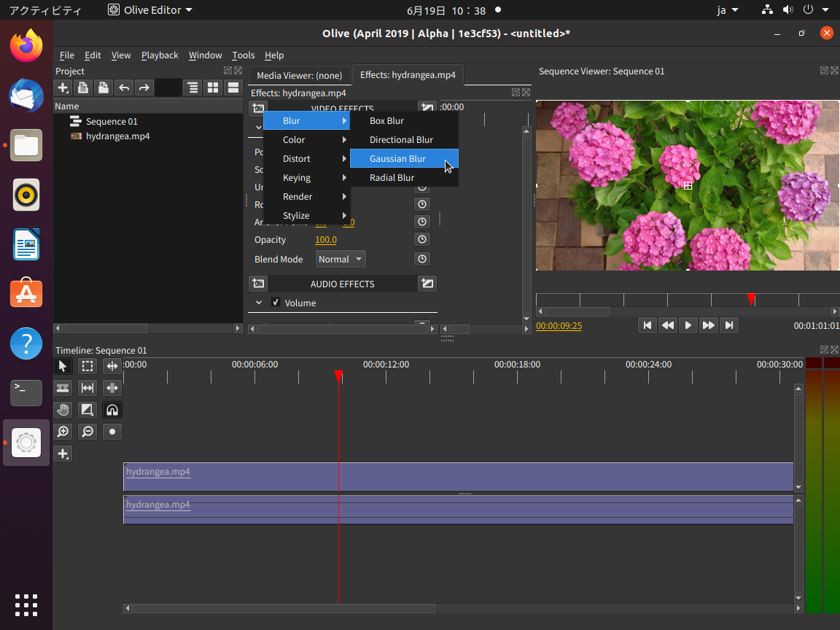Screen dimensions: 840x630
Task: Click the Project panel horizontal scrollbar
Action: point(106,329)
